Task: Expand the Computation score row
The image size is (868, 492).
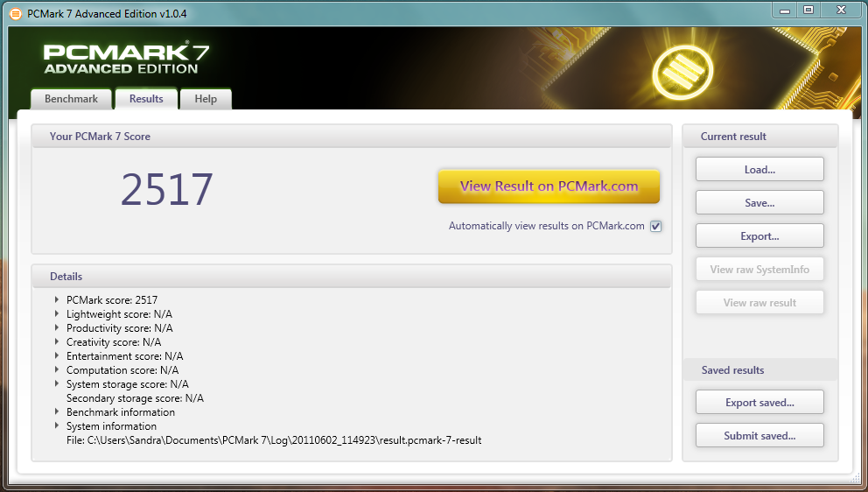Action: [x=57, y=369]
